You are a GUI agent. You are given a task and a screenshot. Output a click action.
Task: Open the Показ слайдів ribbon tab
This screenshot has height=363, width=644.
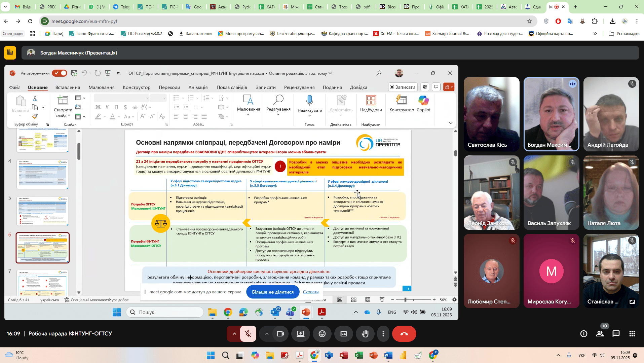(232, 87)
